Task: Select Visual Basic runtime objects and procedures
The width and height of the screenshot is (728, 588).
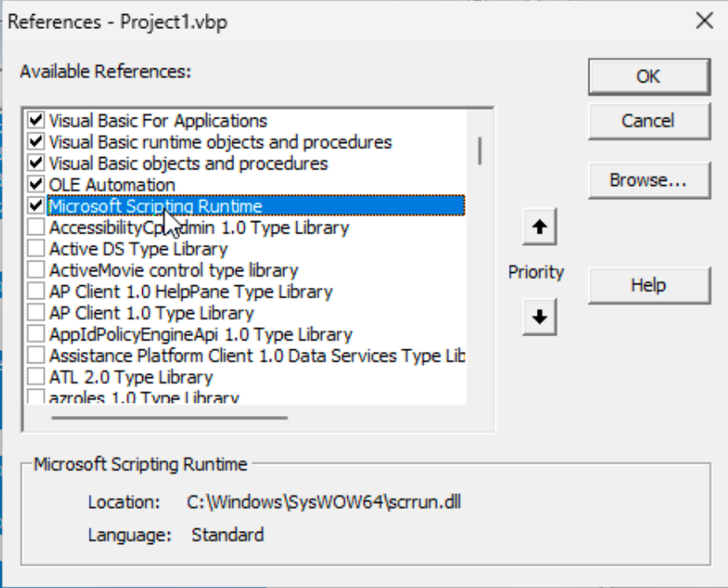Action: (x=220, y=142)
